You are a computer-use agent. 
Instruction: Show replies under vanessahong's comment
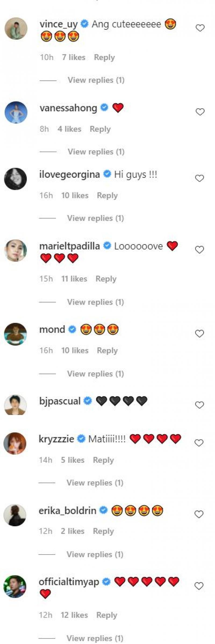pos(96,152)
